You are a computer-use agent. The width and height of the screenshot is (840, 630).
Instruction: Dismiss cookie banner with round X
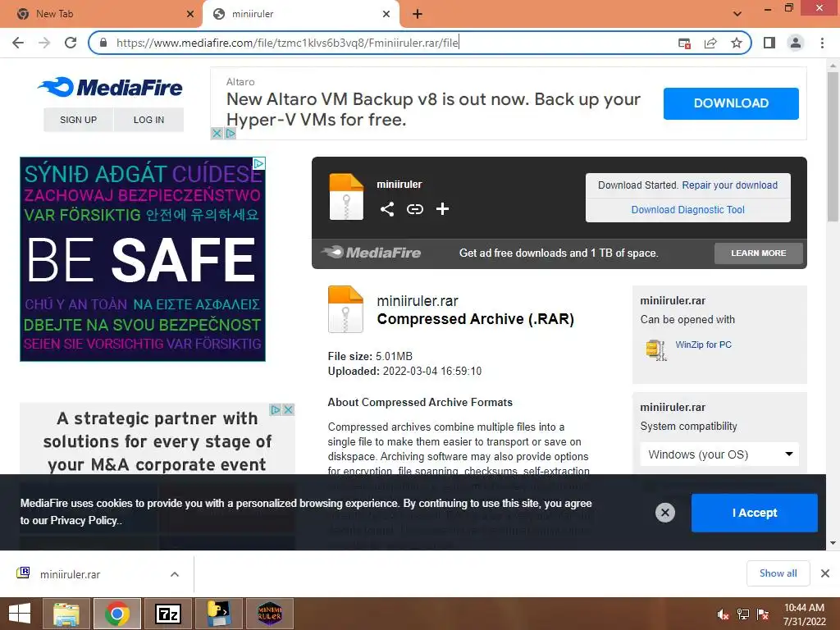point(664,513)
